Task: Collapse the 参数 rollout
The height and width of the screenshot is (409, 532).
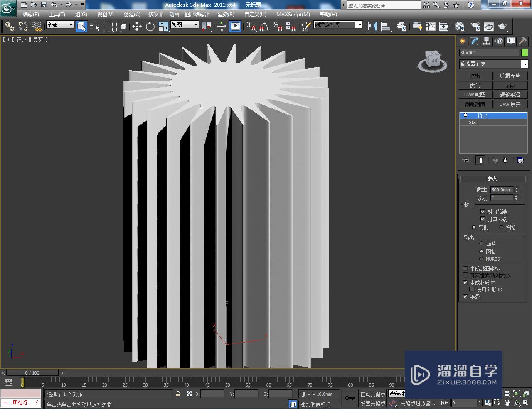Action: point(493,179)
